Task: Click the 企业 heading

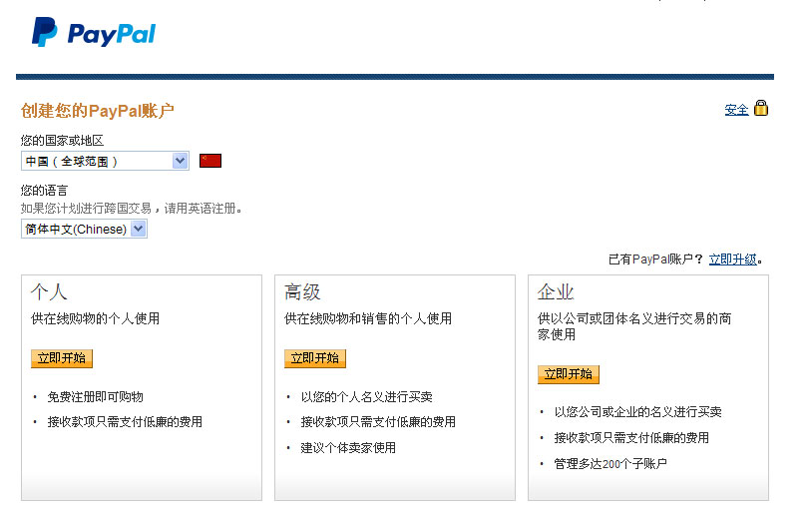Action: click(556, 291)
